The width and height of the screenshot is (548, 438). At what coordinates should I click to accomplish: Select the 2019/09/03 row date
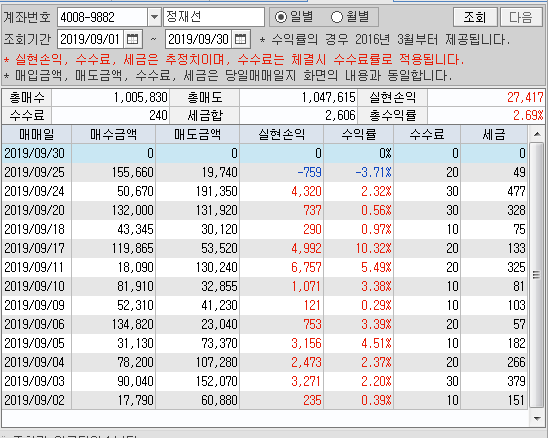point(35,381)
